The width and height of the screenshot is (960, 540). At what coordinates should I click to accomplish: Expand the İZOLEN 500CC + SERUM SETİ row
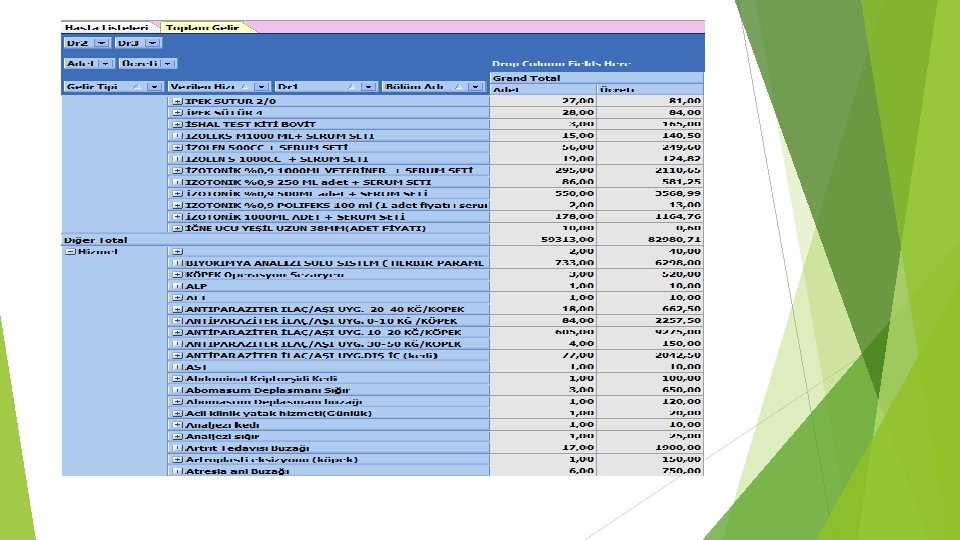point(177,148)
